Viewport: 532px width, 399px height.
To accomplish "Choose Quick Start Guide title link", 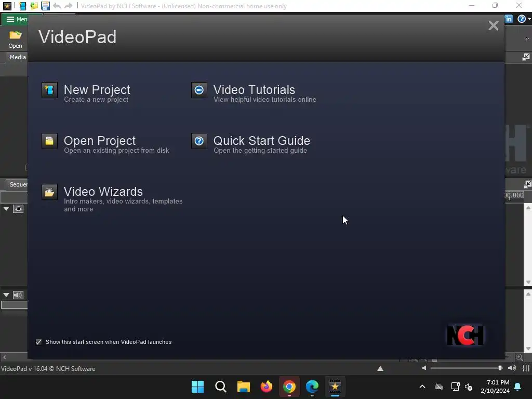I will tap(262, 141).
